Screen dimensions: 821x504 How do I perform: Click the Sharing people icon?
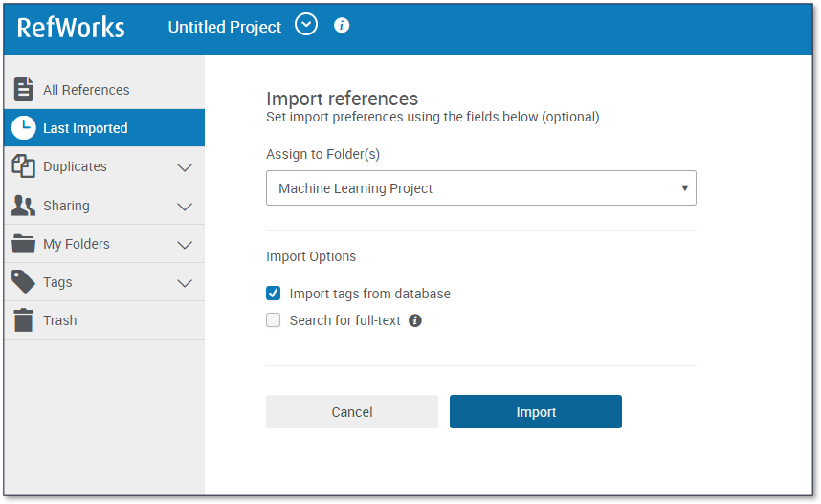(24, 206)
